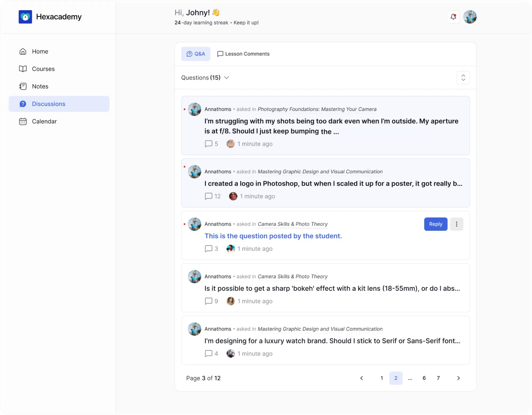Viewport: 532px width, 415px height.
Task: Go to previous page arrow
Action: (361, 378)
